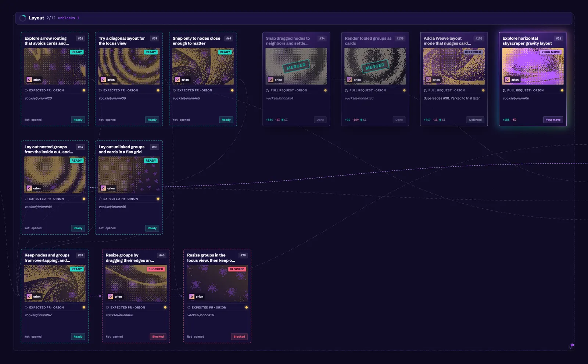Click the Deferred button on card #150
This screenshot has width=588, height=364.
click(x=475, y=120)
